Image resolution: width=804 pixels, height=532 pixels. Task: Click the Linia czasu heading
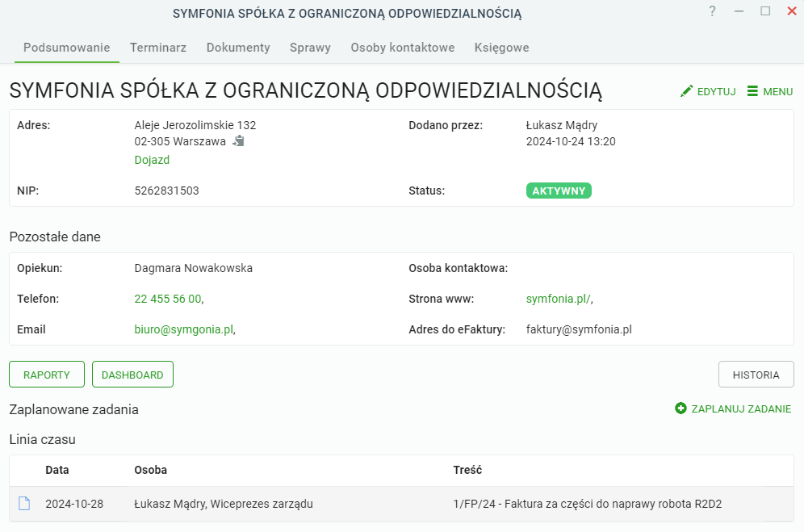tap(43, 440)
